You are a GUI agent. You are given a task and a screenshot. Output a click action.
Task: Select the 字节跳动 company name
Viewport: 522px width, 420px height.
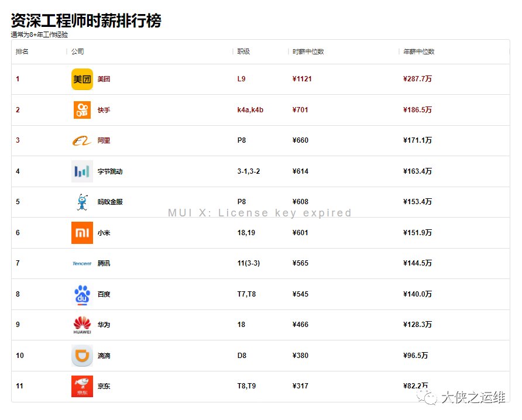coord(110,171)
